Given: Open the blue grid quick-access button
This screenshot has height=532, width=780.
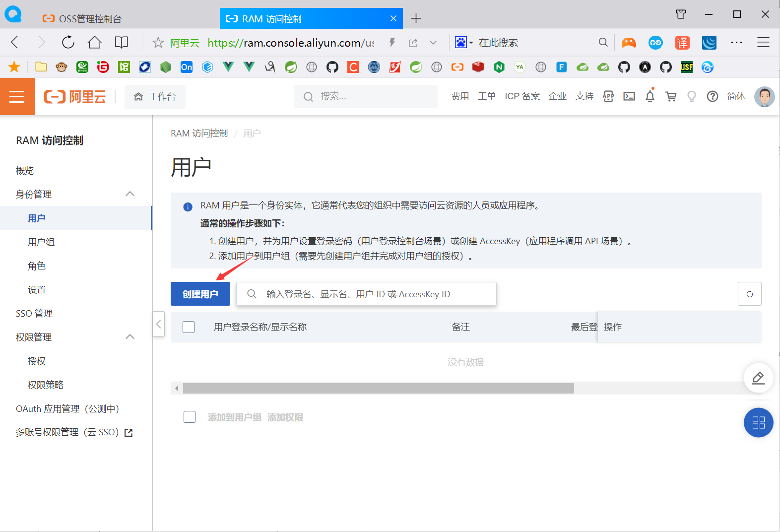Looking at the screenshot, I should (758, 423).
